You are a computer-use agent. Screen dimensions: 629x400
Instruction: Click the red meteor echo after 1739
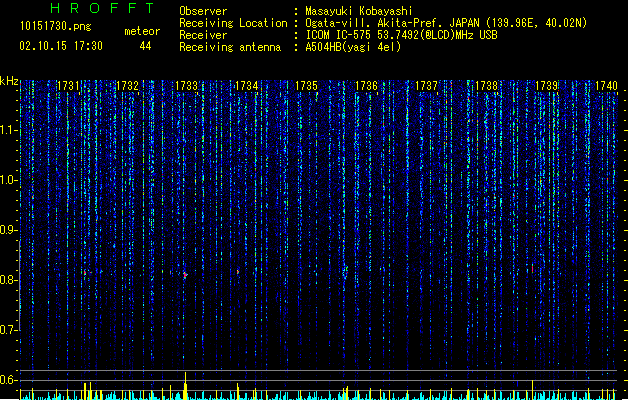point(532,268)
